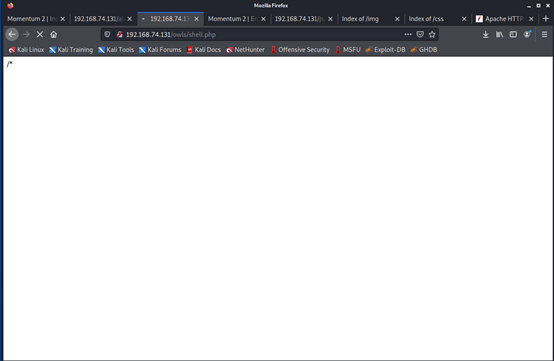Screen dimensions: 554x361
Task: Close the Apache HTTP tab
Action: [x=531, y=19]
